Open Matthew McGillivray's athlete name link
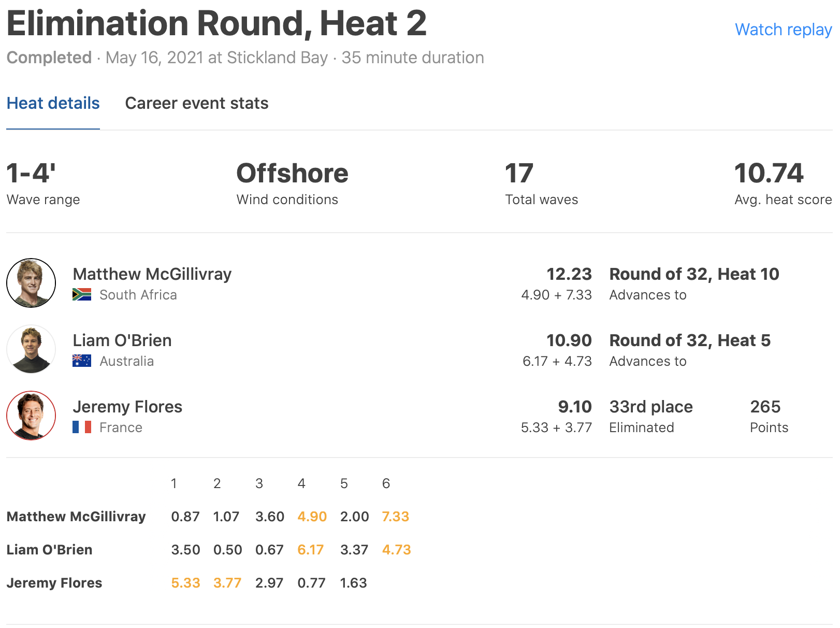This screenshot has width=840, height=628. tap(152, 274)
